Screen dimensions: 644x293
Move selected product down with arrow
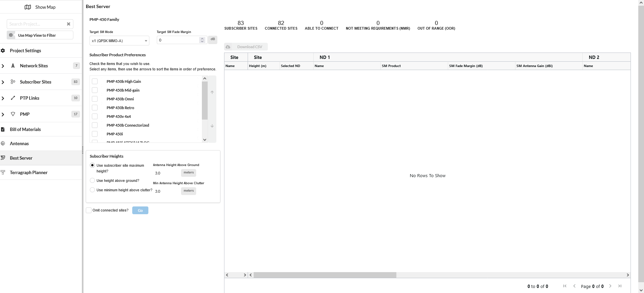click(212, 126)
